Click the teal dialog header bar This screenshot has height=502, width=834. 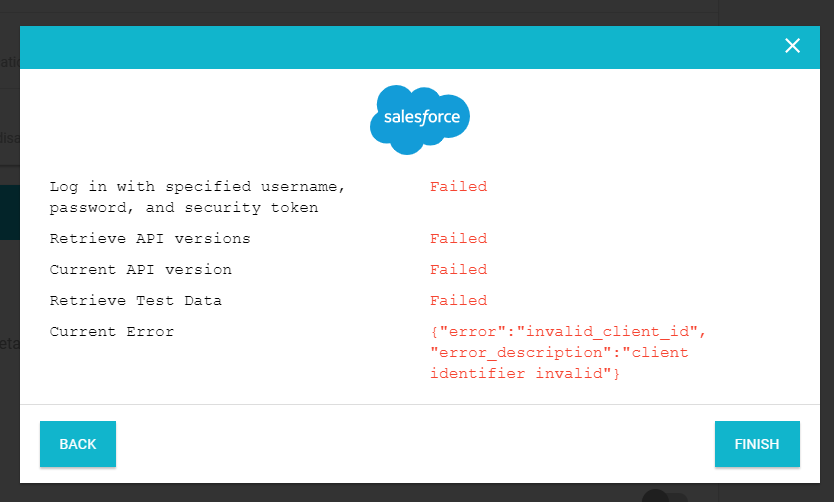point(400,47)
